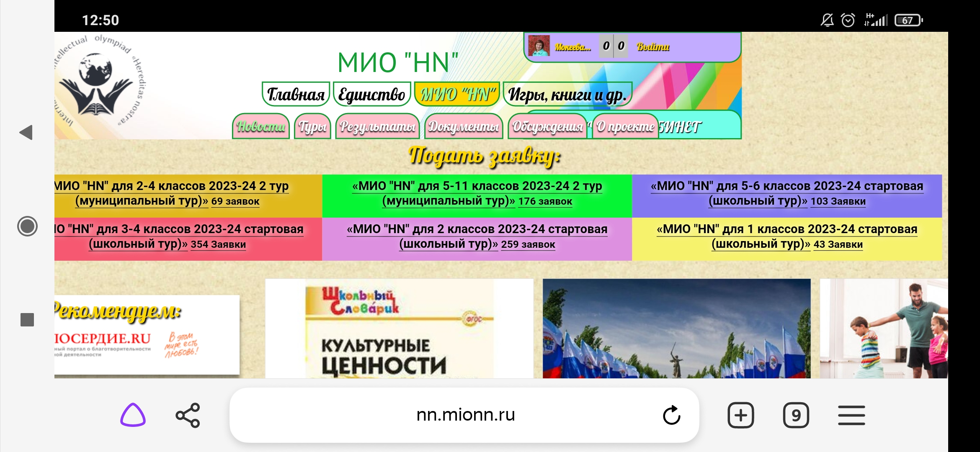
Task: Click the user avatar photo
Action: tap(539, 46)
